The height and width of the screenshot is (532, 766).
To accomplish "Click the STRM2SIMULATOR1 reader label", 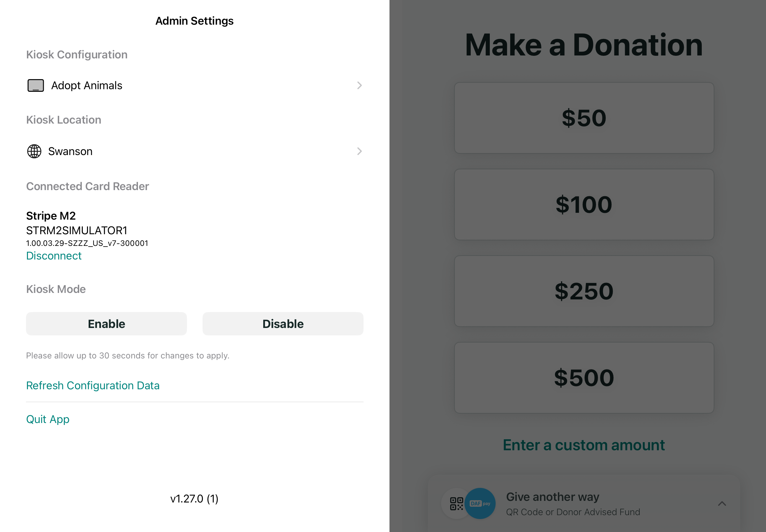I will 77,230.
